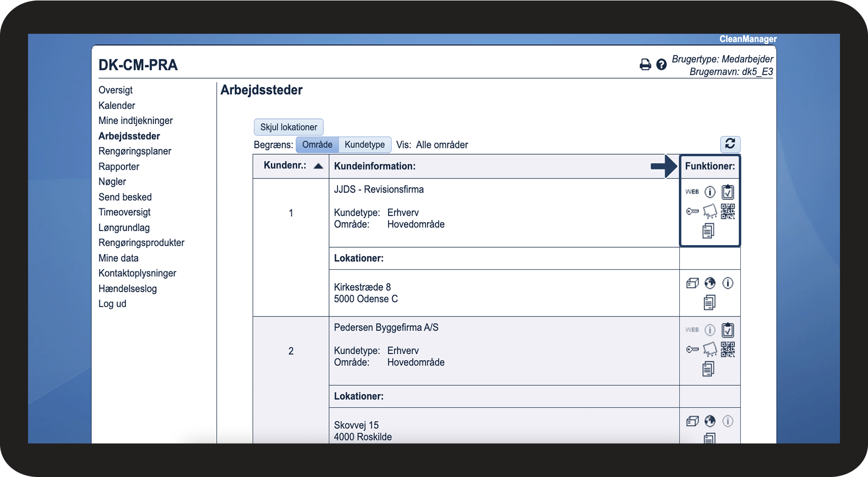Open clipboard checklist for Pedersen Byggefirma A/S
868x477 pixels.
(x=728, y=330)
